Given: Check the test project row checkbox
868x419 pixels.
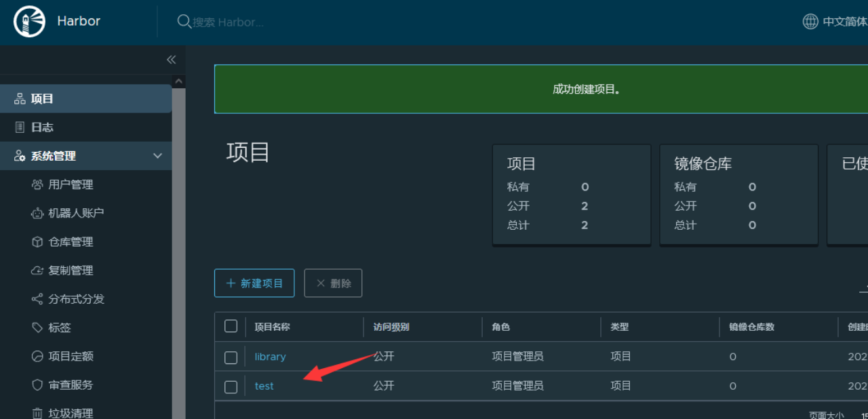Looking at the screenshot, I should (x=231, y=386).
